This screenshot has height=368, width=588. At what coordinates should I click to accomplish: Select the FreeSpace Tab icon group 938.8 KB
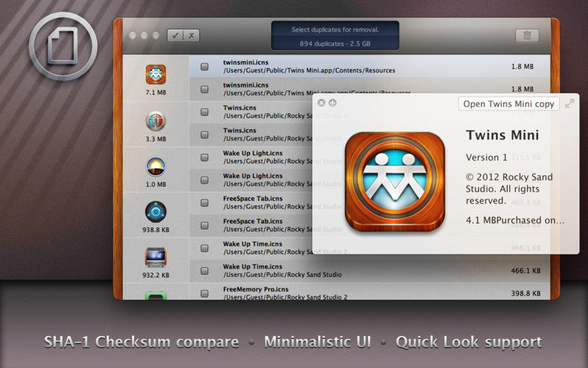point(156,212)
